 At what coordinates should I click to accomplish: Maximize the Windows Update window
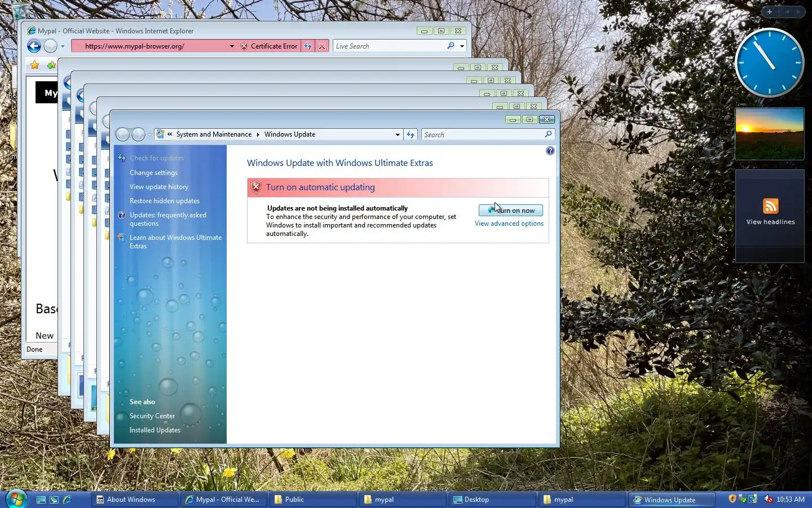tap(529, 120)
